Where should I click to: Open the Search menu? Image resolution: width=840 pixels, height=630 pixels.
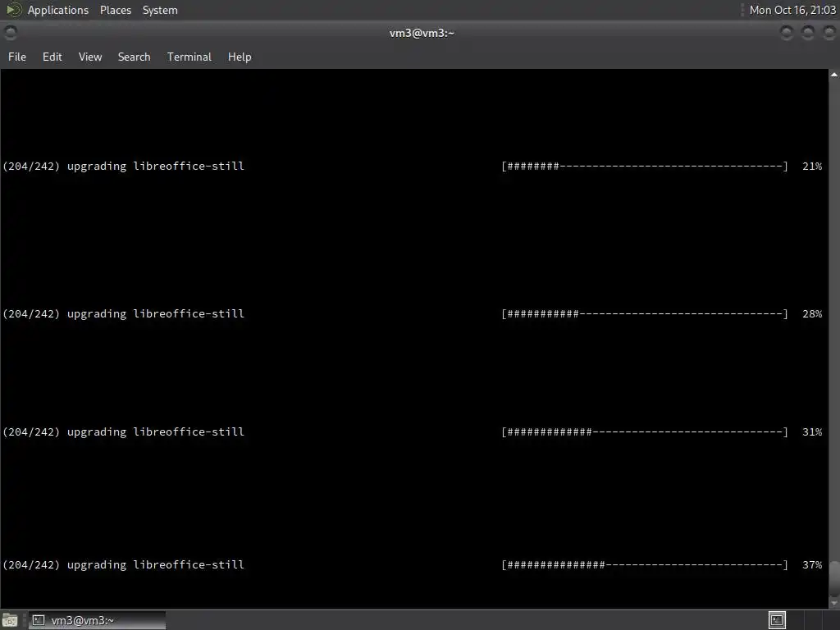tap(134, 57)
